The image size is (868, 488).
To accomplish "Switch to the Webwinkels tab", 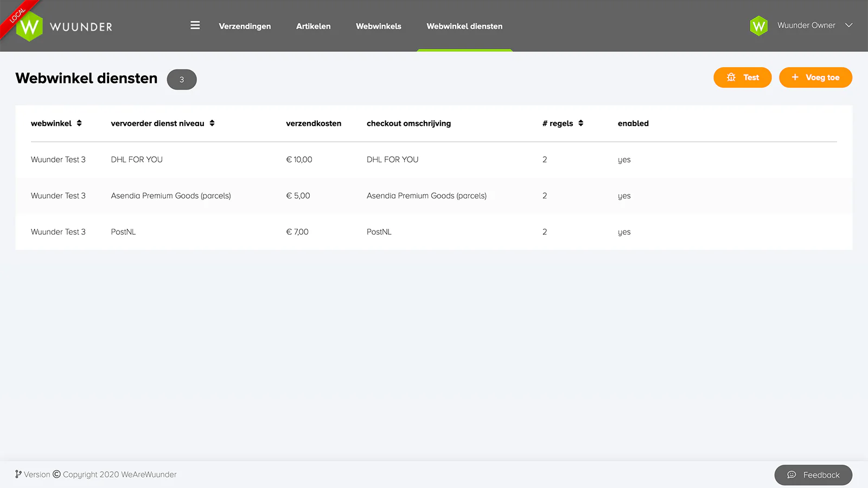I will click(x=379, y=26).
